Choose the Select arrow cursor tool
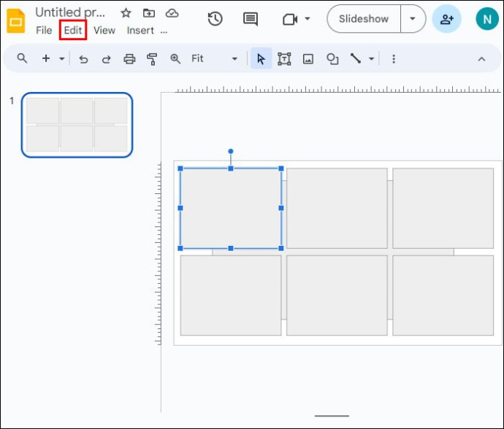504x429 pixels. tap(261, 59)
